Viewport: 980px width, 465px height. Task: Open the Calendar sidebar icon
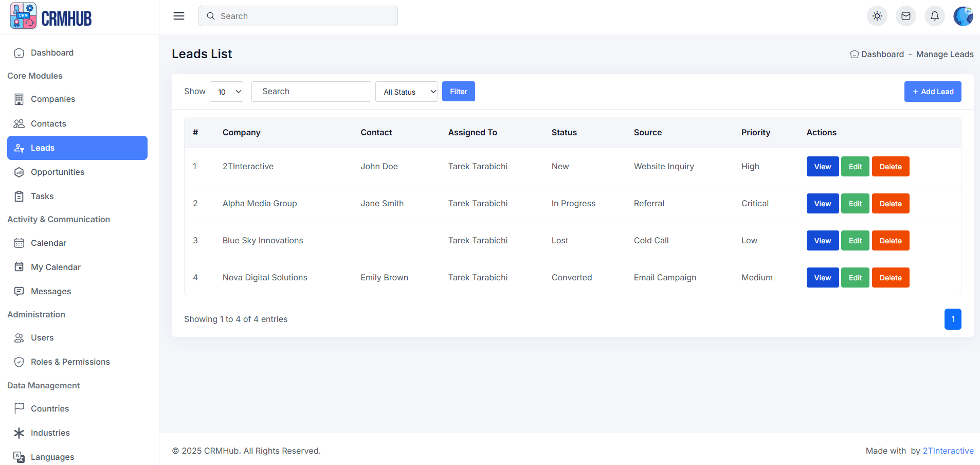click(x=19, y=243)
